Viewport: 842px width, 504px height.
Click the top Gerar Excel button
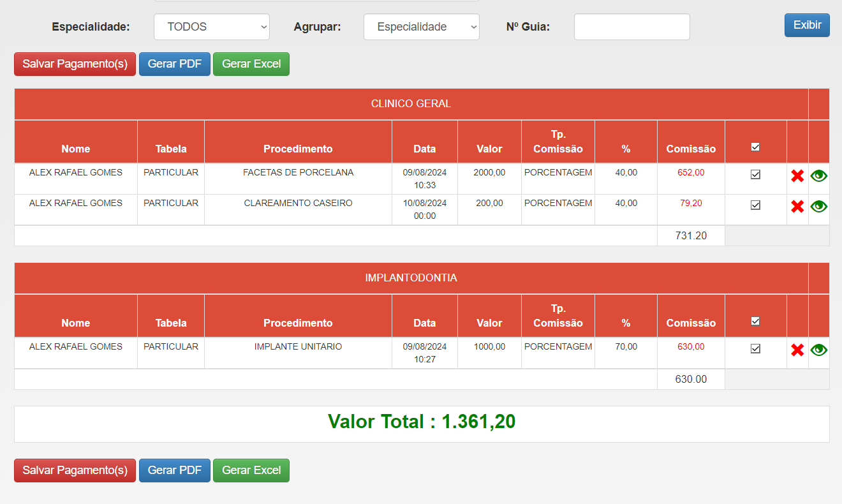251,64
